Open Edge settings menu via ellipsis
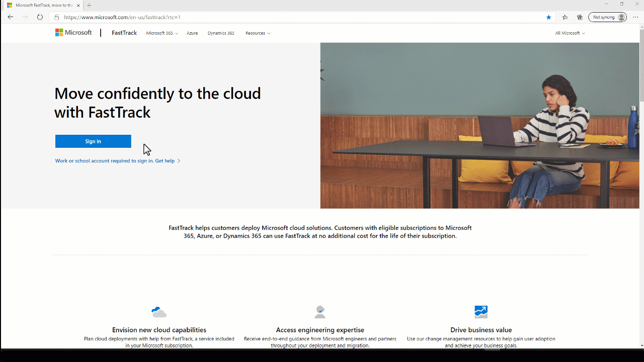 (635, 17)
